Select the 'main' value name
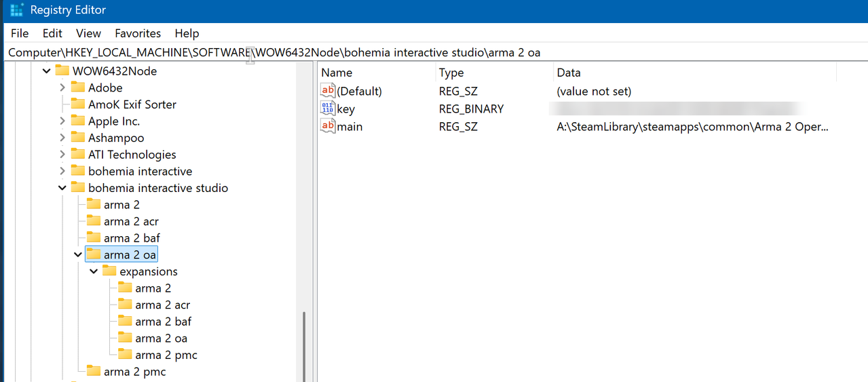 coord(350,126)
